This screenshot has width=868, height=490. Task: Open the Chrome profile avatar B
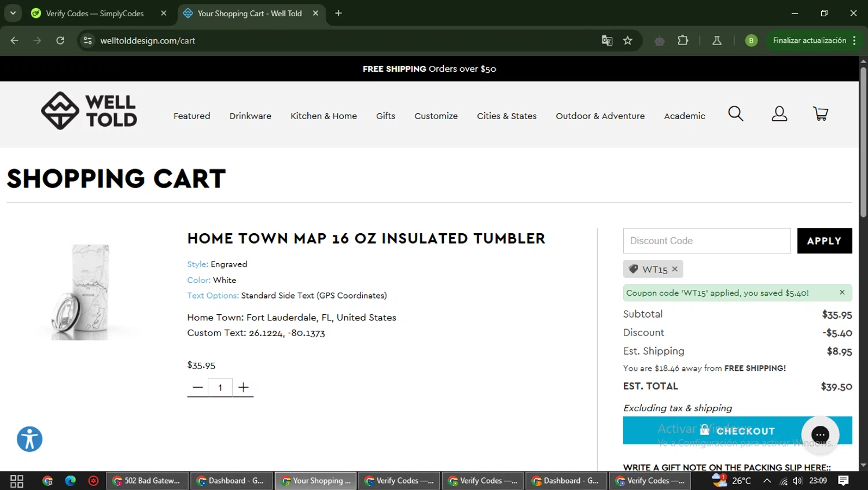(x=751, y=40)
